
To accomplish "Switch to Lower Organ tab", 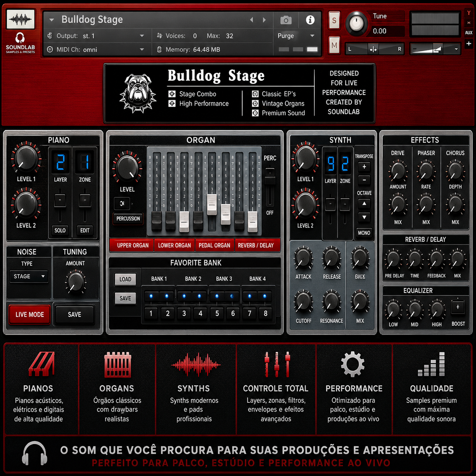I will coord(175,245).
